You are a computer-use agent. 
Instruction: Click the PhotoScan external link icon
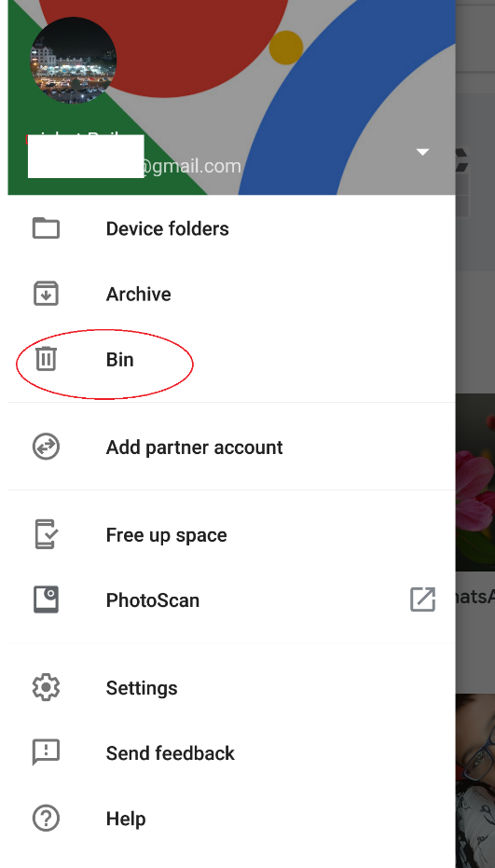422,599
